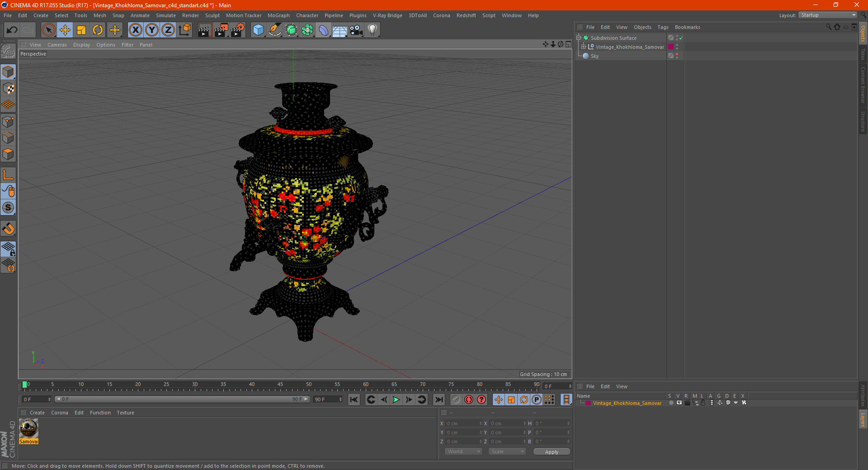The width and height of the screenshot is (868, 470).
Task: Go to start of animation
Action: 354,399
